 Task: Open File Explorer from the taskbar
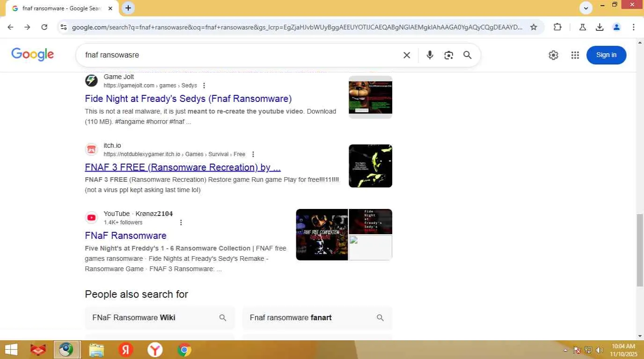(x=96, y=350)
